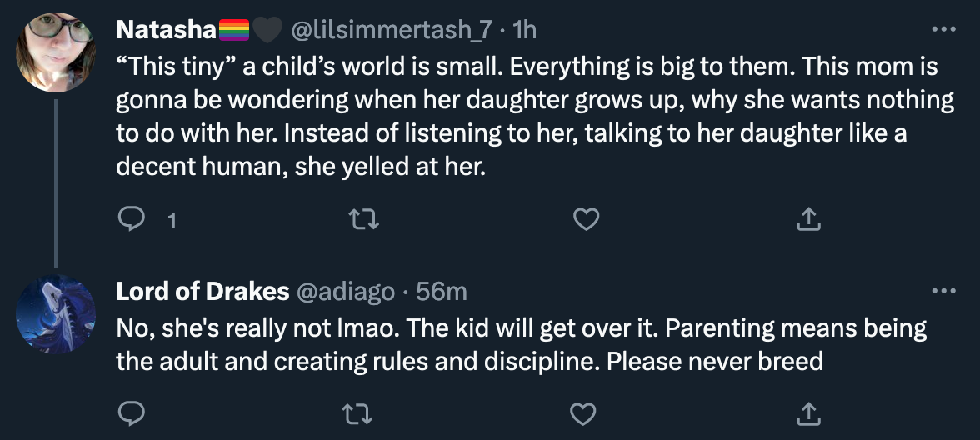Share Lord of Drakes' tweet

coord(807,413)
